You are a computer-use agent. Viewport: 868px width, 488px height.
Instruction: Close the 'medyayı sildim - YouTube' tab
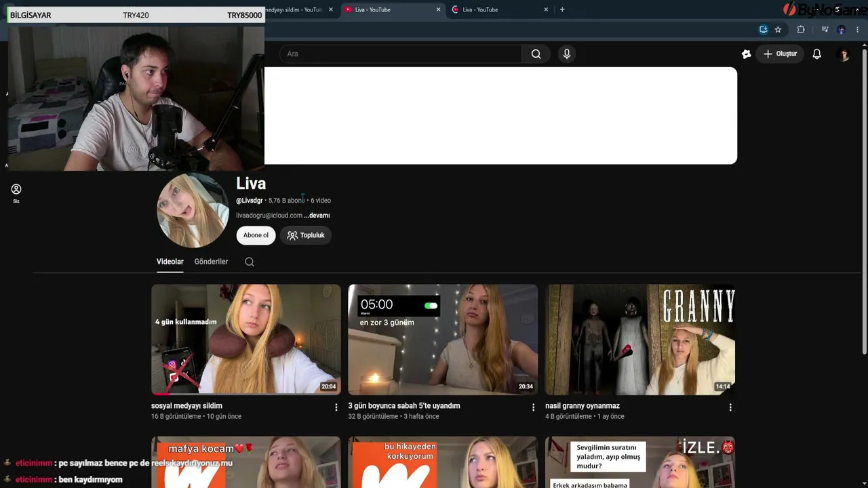click(331, 9)
